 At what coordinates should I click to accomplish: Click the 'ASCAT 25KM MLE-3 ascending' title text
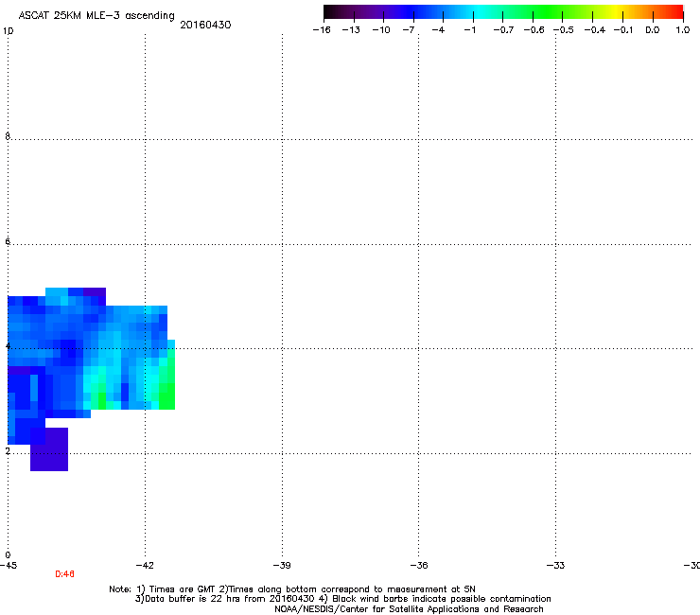click(96, 16)
